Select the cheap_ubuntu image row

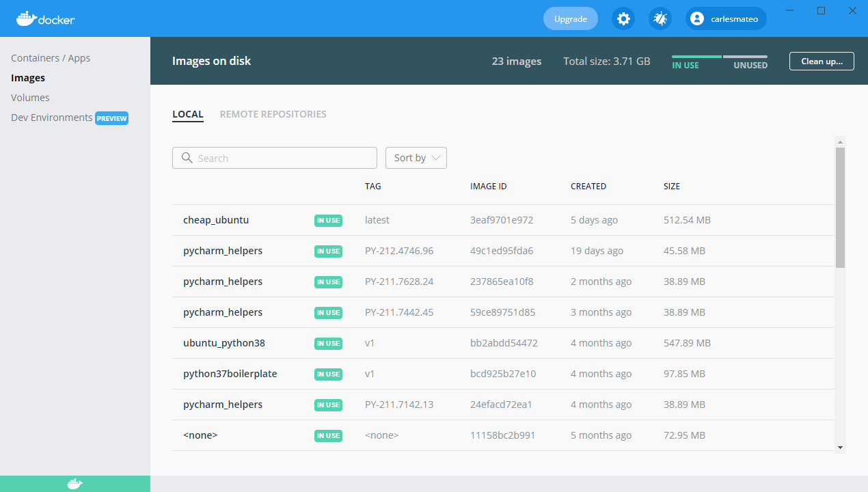coord(503,220)
